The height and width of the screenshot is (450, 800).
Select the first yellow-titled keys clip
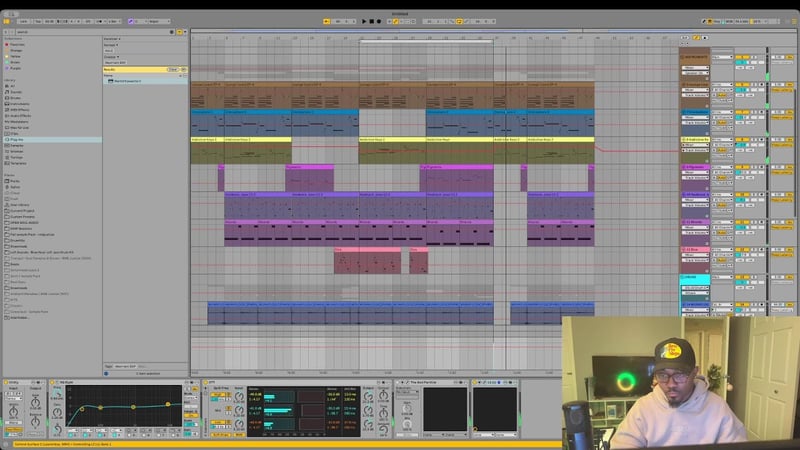(207, 151)
